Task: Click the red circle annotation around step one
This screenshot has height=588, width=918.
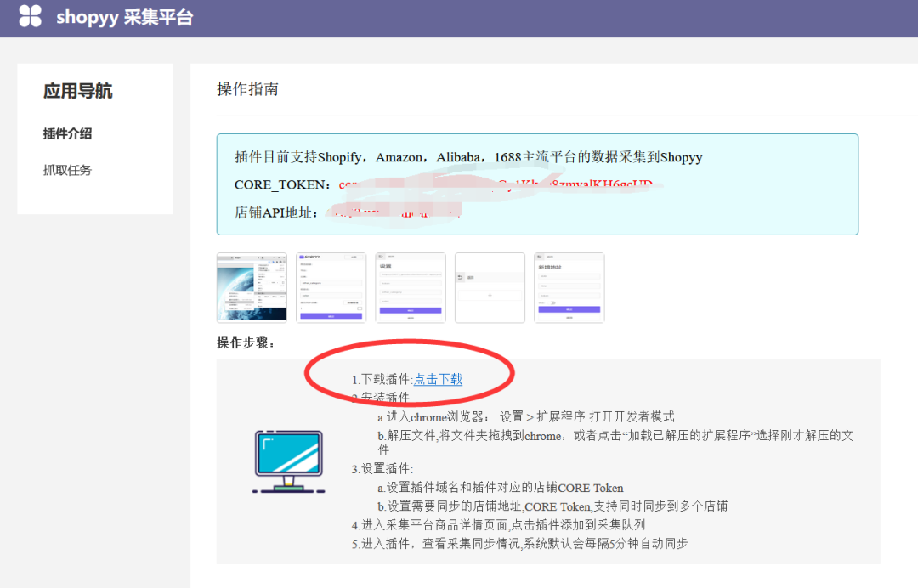Action: (410, 372)
